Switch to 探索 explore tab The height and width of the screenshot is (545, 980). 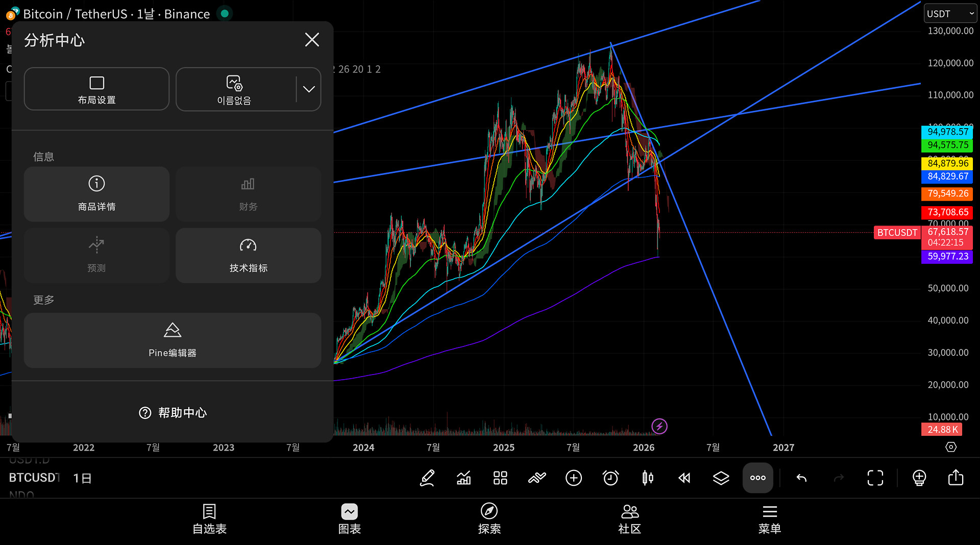pyautogui.click(x=489, y=519)
